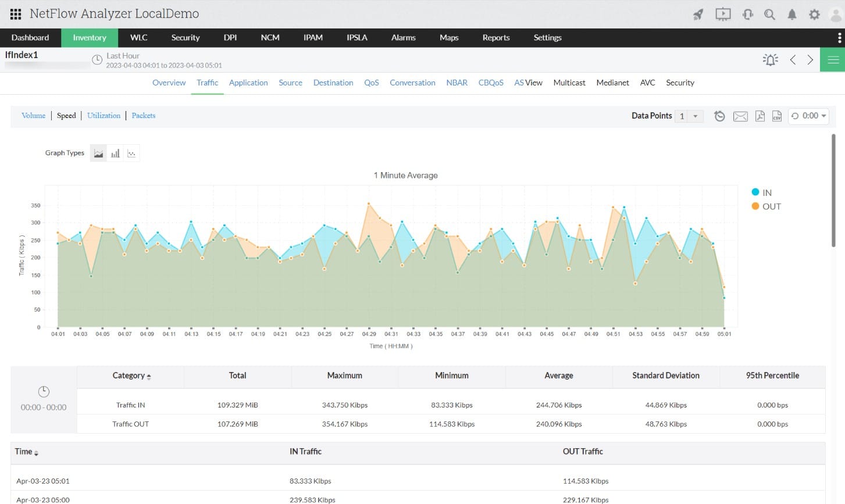Open the apps grid menu icon
The height and width of the screenshot is (504, 845).
[16, 14]
